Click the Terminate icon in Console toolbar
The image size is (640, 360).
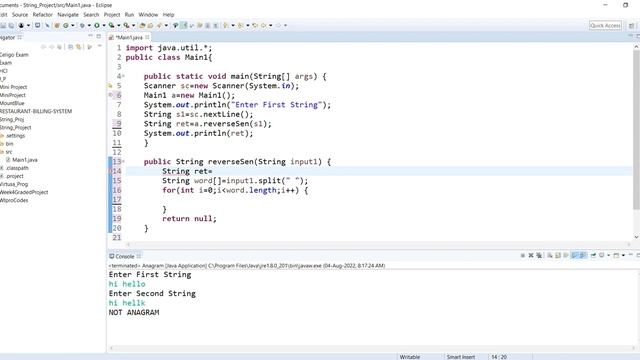(523, 256)
